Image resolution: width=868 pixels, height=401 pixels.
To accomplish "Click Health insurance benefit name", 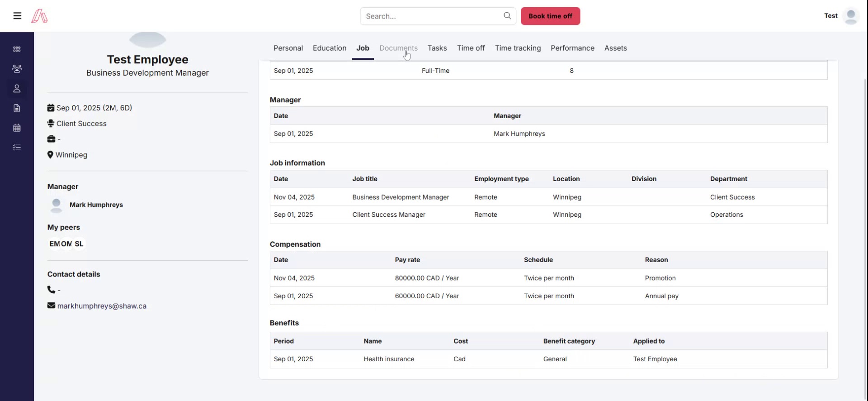I will 389,359.
